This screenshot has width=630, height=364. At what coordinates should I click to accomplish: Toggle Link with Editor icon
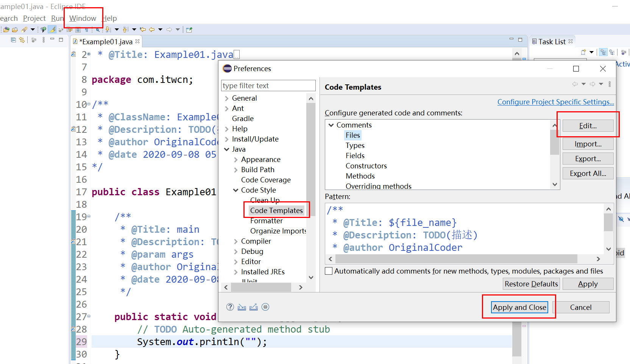[x=22, y=40]
